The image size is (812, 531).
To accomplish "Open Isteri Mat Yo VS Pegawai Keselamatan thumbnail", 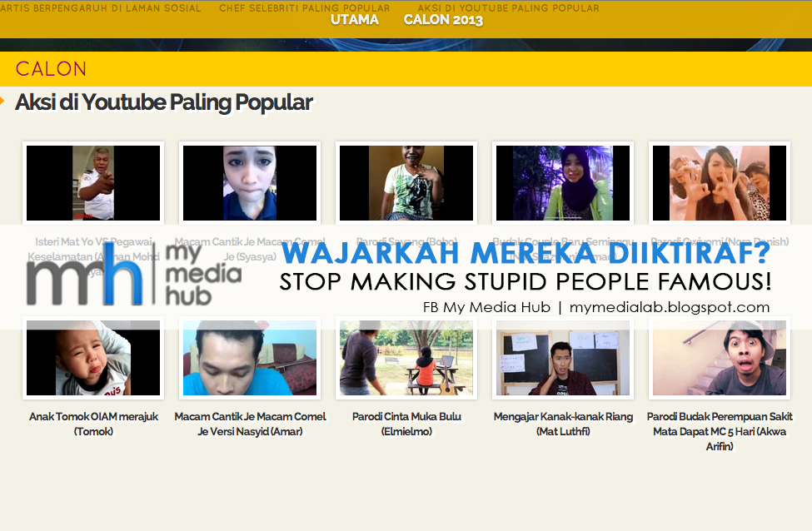I will [93, 183].
